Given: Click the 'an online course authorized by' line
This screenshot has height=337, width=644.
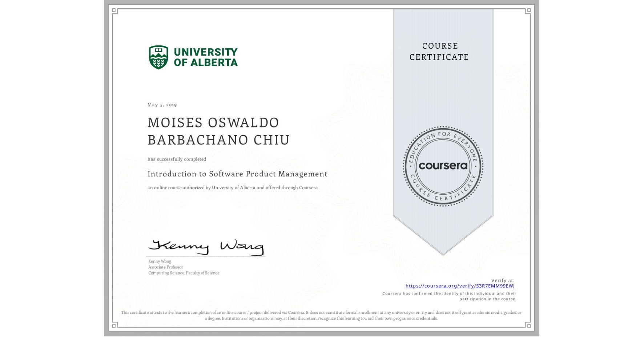Looking at the screenshot, I should point(233,188).
